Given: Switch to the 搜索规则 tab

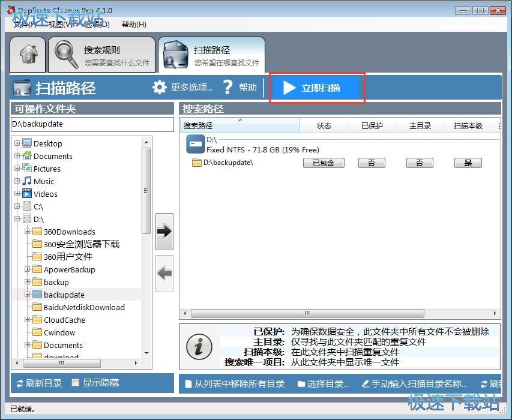Looking at the screenshot, I should point(101,55).
